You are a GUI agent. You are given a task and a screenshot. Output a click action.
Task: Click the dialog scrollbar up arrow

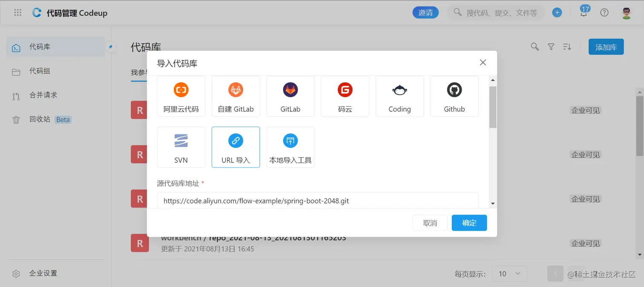[493, 80]
